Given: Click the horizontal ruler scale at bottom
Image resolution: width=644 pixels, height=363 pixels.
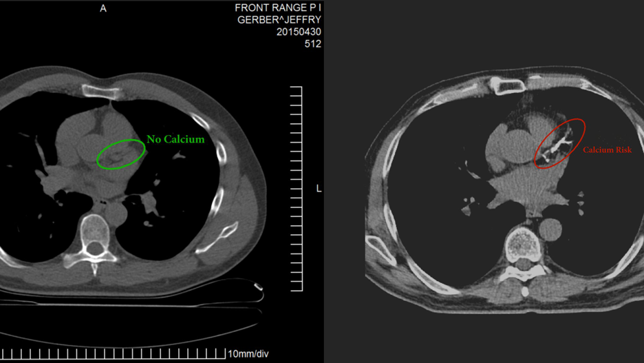Looking at the screenshot, I should click(x=113, y=353).
